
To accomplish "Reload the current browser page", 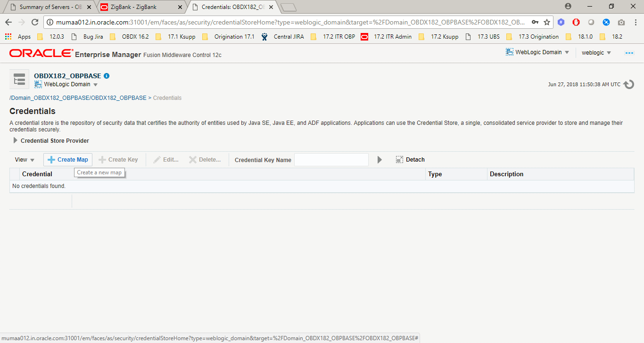I will (34, 22).
